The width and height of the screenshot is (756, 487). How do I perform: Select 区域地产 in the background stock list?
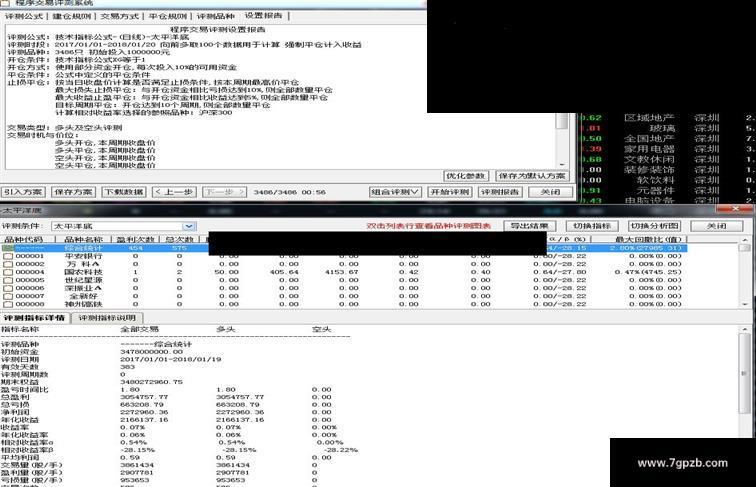point(649,118)
